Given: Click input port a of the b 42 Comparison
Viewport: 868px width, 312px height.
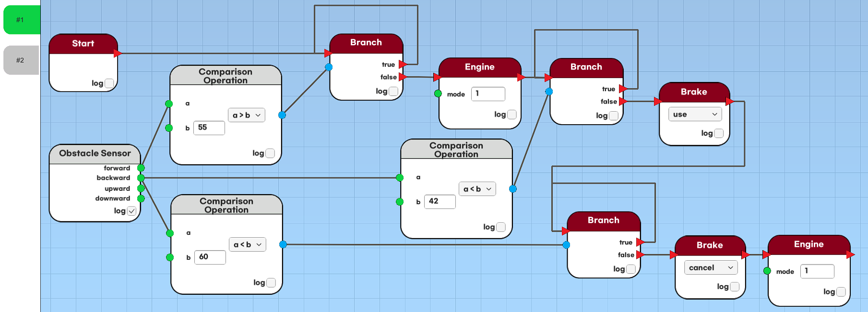Looking at the screenshot, I should tap(400, 178).
